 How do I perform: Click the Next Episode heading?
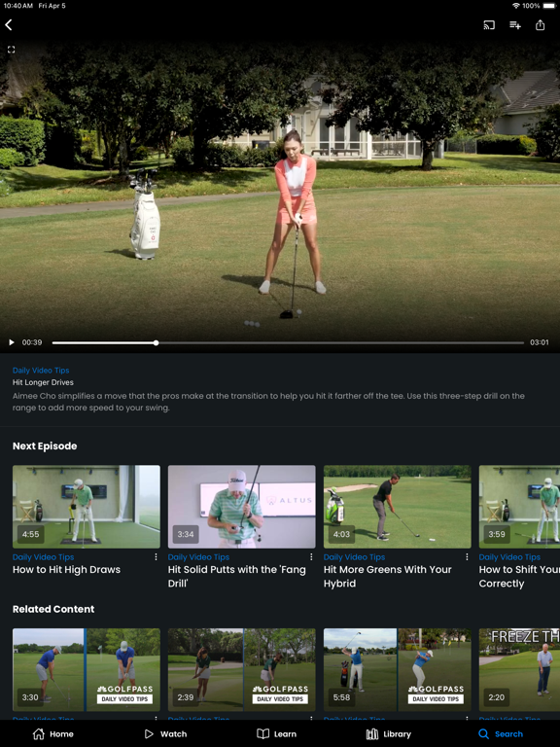[45, 446]
